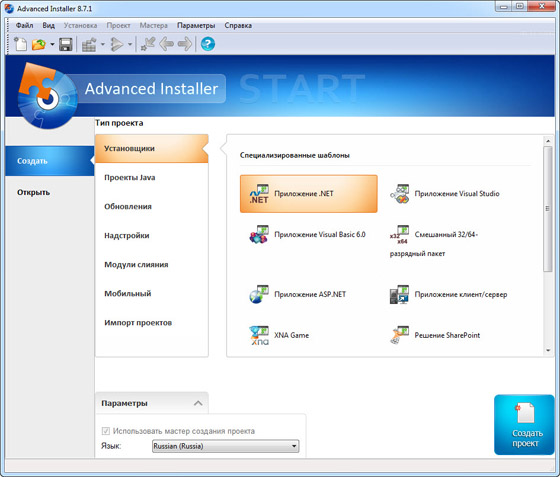Open the Мастера menu
This screenshot has width=560, height=477.
tap(153, 26)
